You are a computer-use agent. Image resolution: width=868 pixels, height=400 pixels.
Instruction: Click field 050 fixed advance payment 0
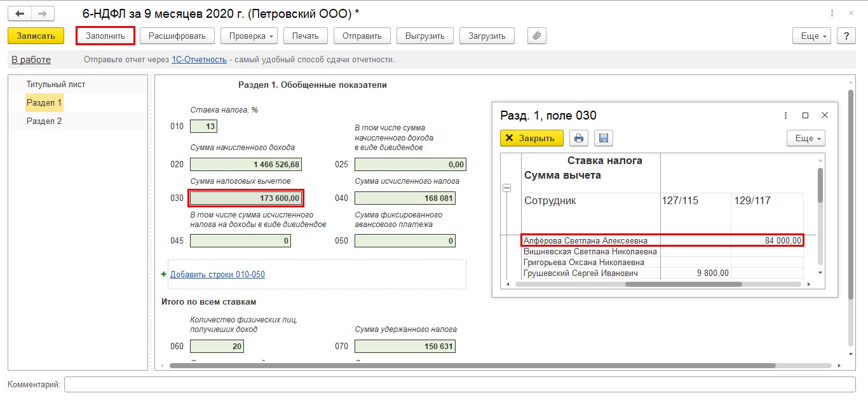coord(405,241)
